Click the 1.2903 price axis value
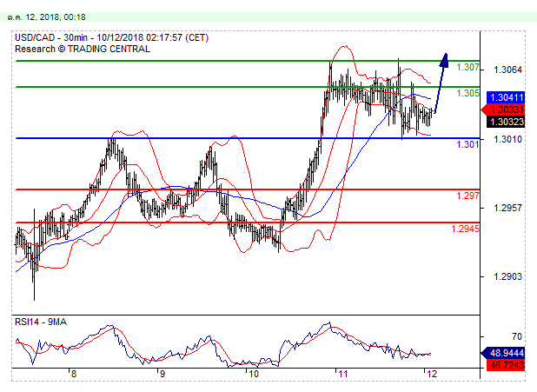The width and height of the screenshot is (537, 392). coord(507,276)
